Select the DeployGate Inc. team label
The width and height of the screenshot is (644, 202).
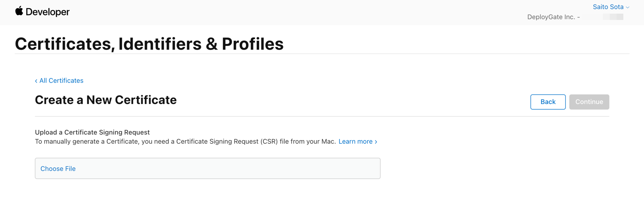(x=551, y=17)
